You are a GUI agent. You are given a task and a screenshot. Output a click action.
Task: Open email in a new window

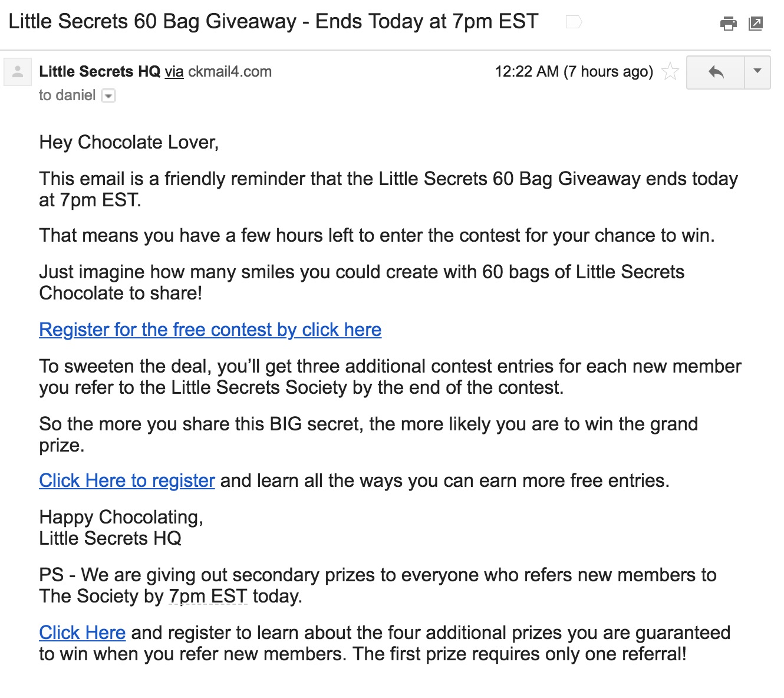(x=756, y=22)
